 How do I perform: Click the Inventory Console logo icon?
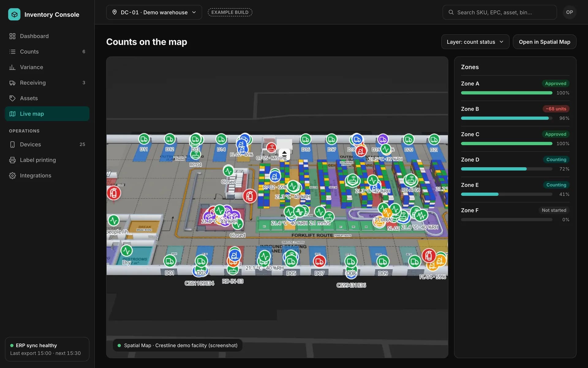tap(14, 14)
